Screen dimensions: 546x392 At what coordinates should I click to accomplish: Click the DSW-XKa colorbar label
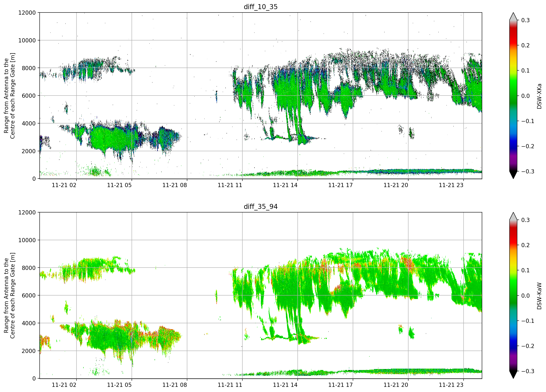[539, 96]
